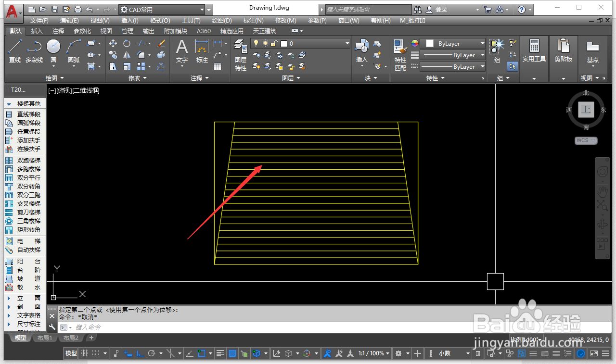This screenshot has height=364, width=616.
Task: Switch to the 天正建筑 ribbon tab
Action: click(265, 31)
